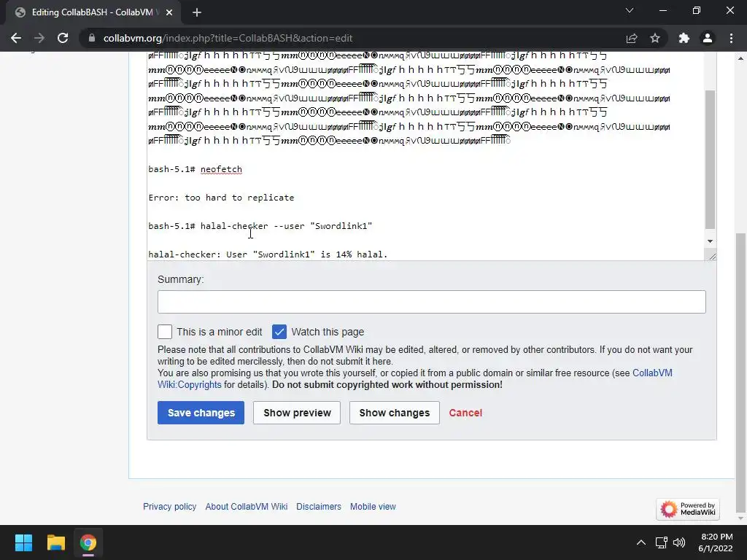Show changes made to page
Image resolution: width=747 pixels, height=560 pixels.
[x=395, y=413]
